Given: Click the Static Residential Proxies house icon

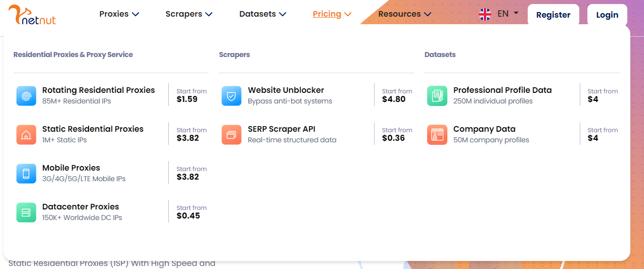Looking at the screenshot, I should pyautogui.click(x=26, y=135).
